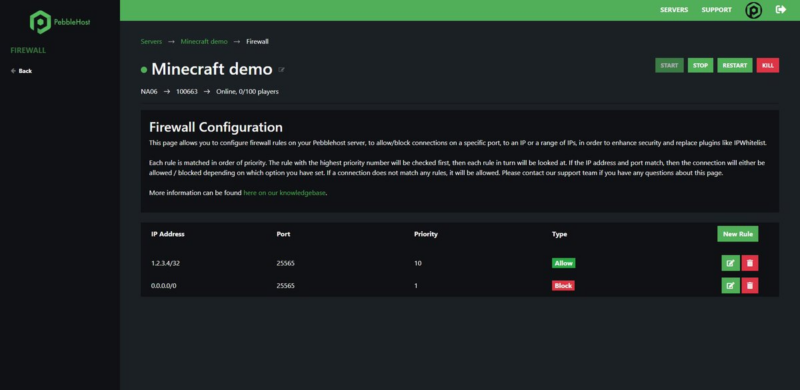
Task: Create a New Rule
Action: (738, 234)
